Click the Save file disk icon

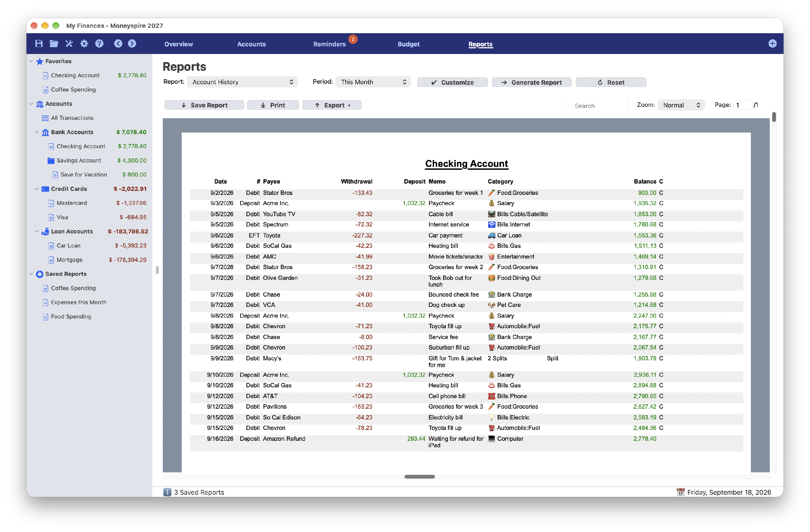point(39,43)
